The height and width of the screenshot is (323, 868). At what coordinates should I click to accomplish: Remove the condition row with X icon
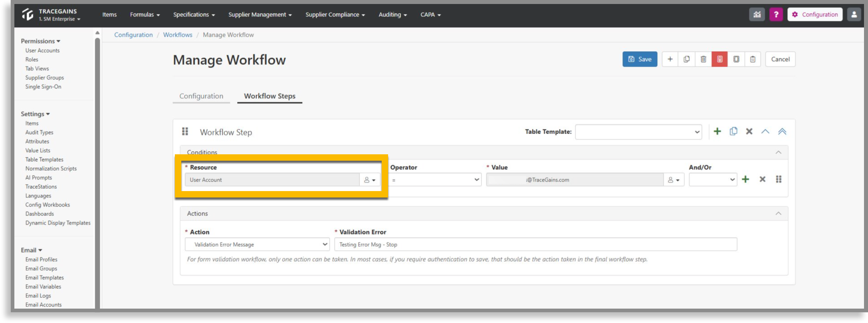(762, 179)
